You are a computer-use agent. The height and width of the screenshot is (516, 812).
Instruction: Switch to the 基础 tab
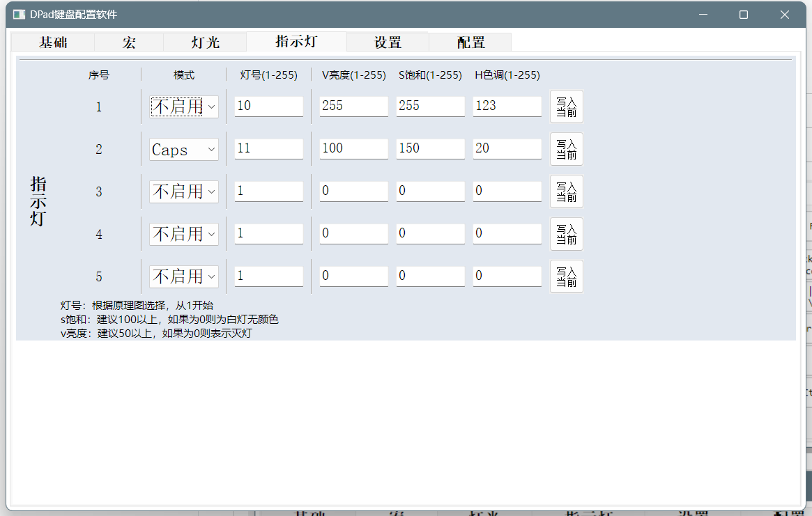click(53, 42)
